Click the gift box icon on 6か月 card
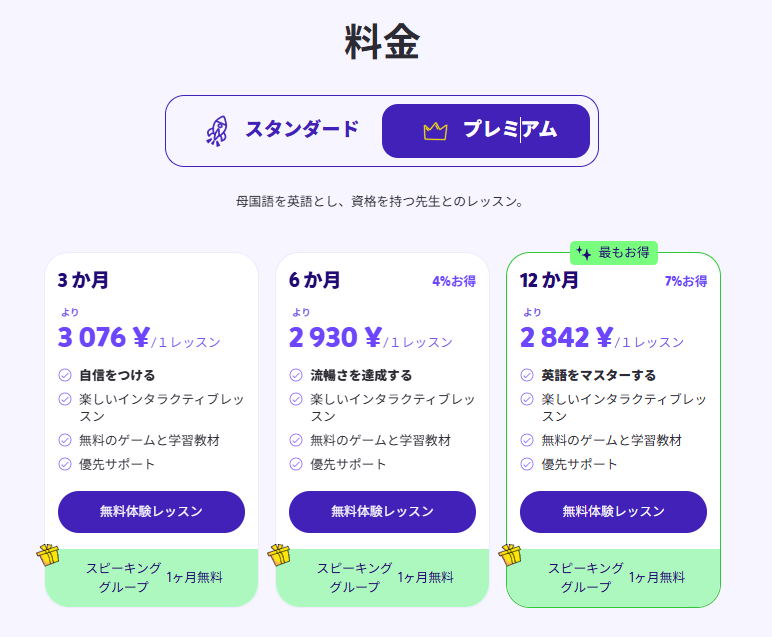This screenshot has width=772, height=637. [279, 555]
